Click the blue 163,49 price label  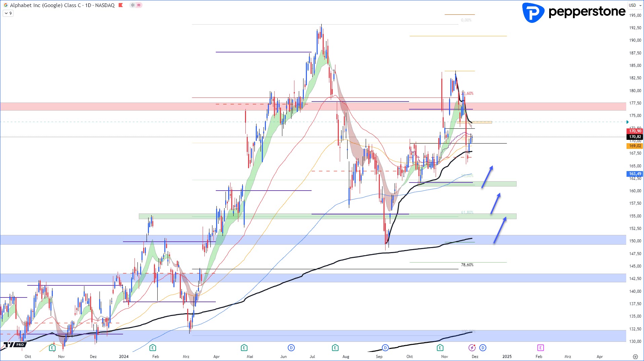coord(635,174)
